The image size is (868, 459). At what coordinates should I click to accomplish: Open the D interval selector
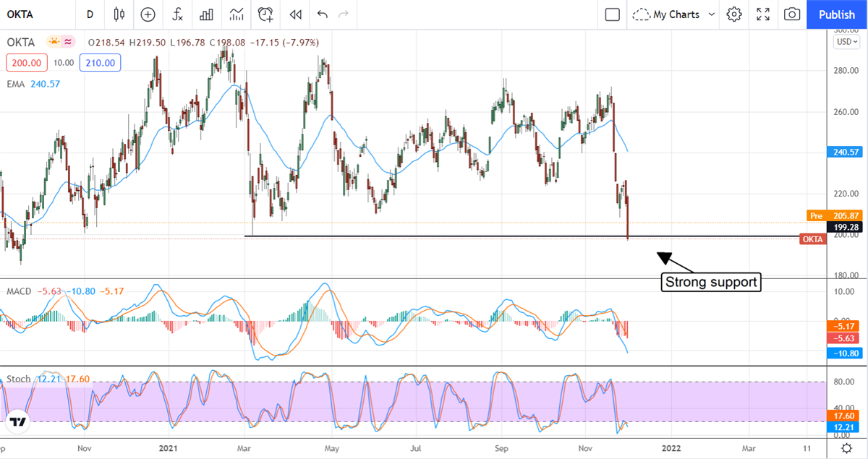pos(90,14)
